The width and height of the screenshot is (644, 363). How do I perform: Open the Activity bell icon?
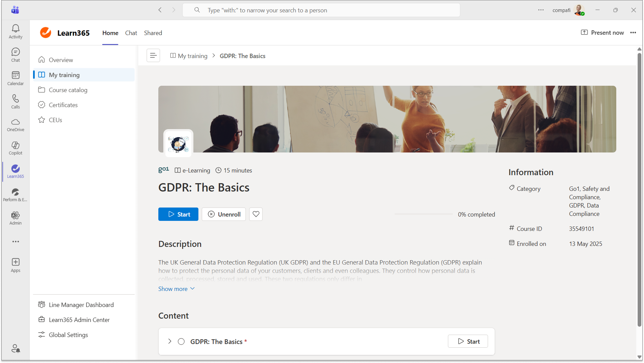point(15,32)
